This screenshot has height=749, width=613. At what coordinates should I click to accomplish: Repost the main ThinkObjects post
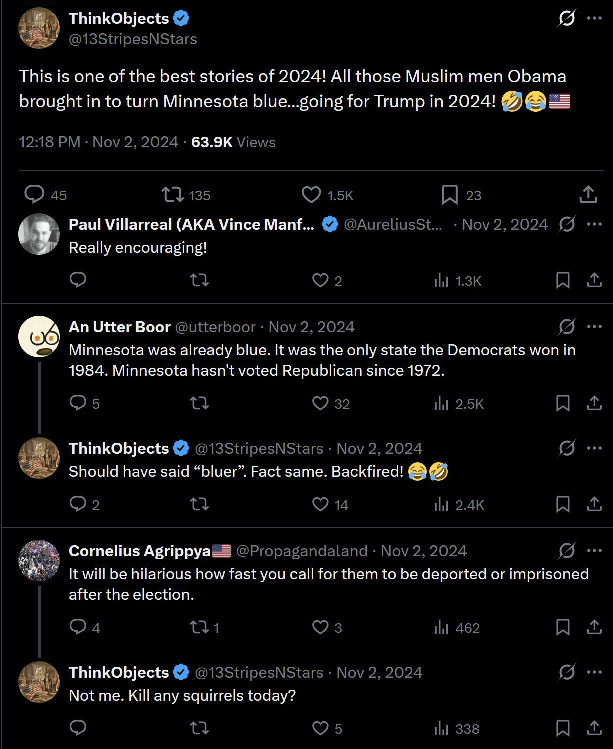pyautogui.click(x=172, y=195)
